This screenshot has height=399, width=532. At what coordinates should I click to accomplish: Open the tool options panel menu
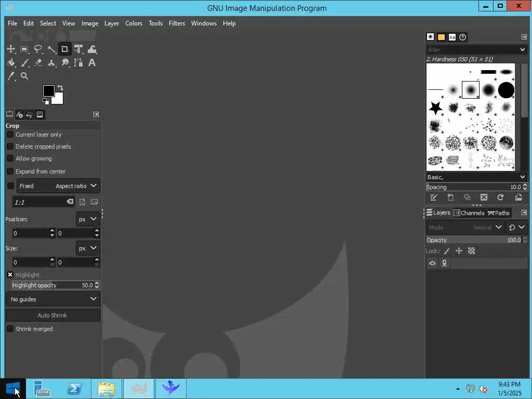click(x=96, y=114)
